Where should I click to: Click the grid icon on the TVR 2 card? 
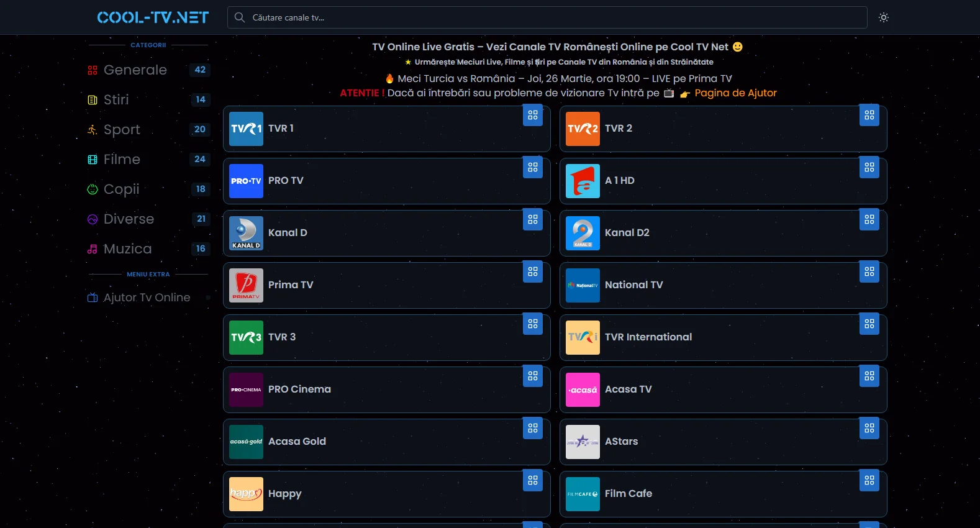click(869, 116)
